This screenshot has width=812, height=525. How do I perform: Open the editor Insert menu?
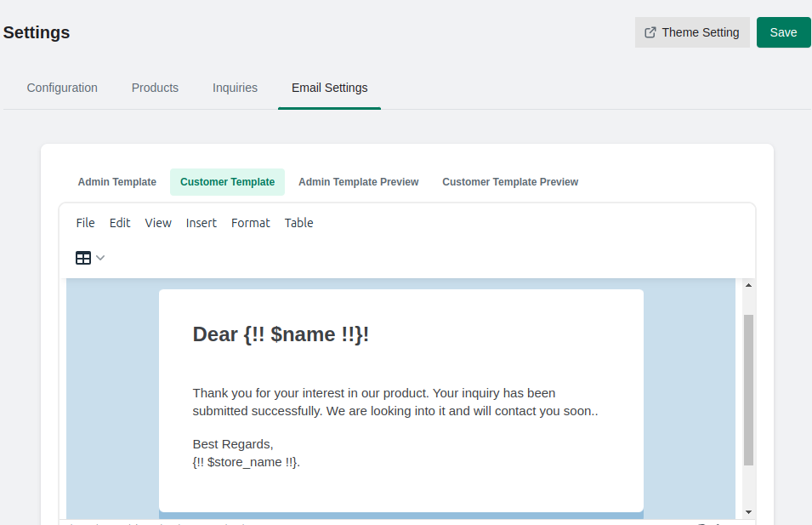tap(201, 223)
